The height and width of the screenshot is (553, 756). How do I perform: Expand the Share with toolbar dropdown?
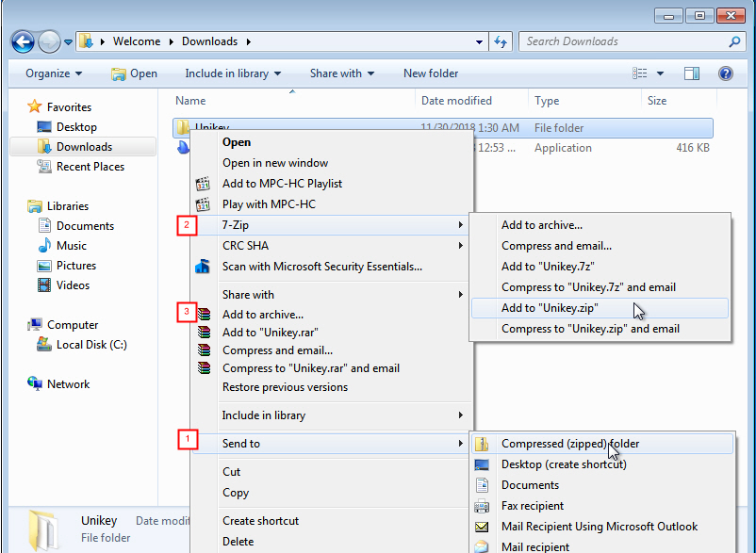341,73
